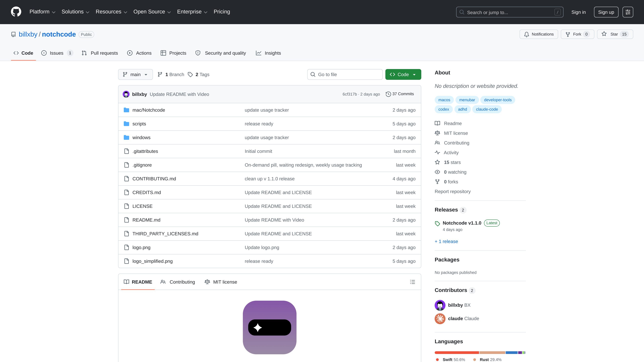Select the Code repository tab
The image size is (644, 362).
(23, 53)
